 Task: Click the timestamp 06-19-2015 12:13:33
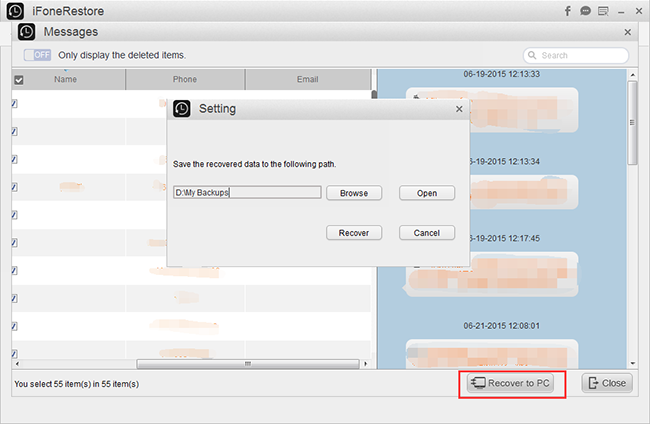coord(502,74)
